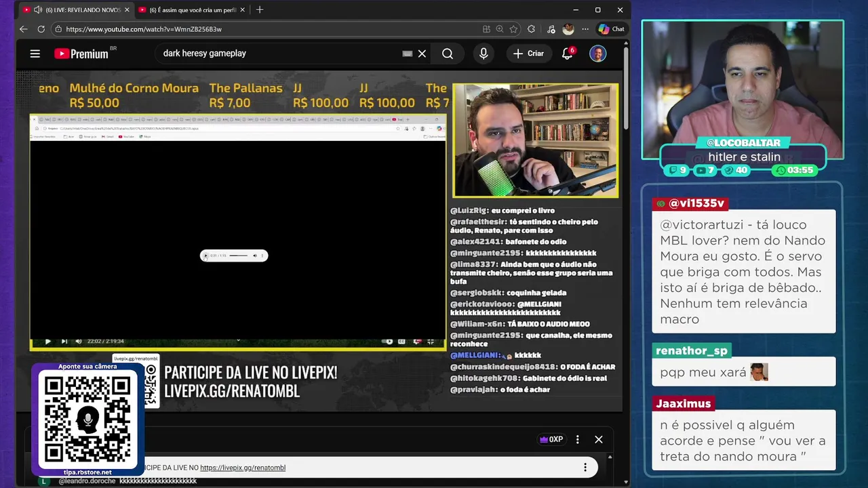View site information lock icon

(x=58, y=29)
